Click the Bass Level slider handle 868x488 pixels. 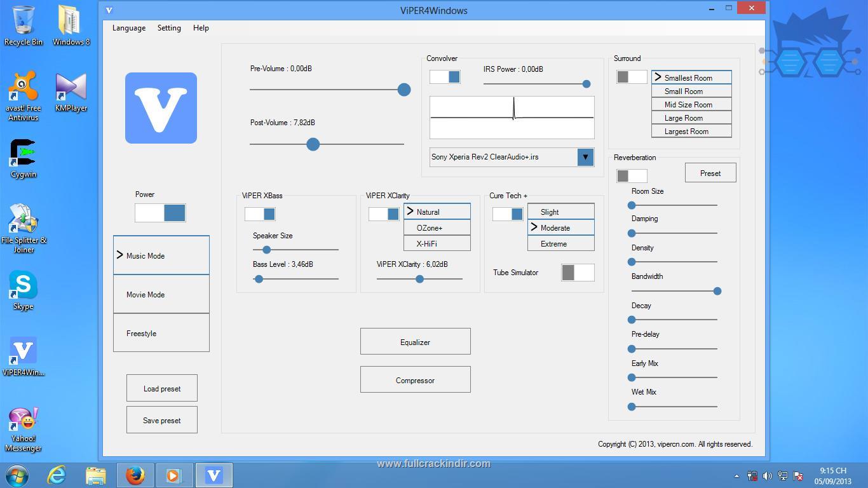pyautogui.click(x=259, y=279)
